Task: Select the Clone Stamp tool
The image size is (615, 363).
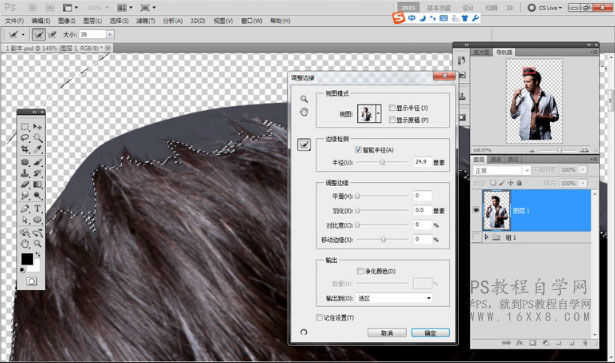Action: [x=25, y=173]
